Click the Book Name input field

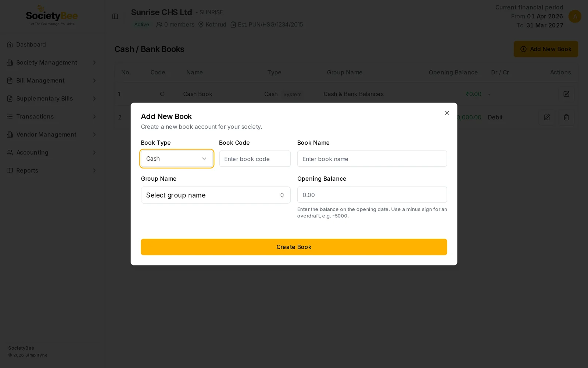[x=372, y=159]
